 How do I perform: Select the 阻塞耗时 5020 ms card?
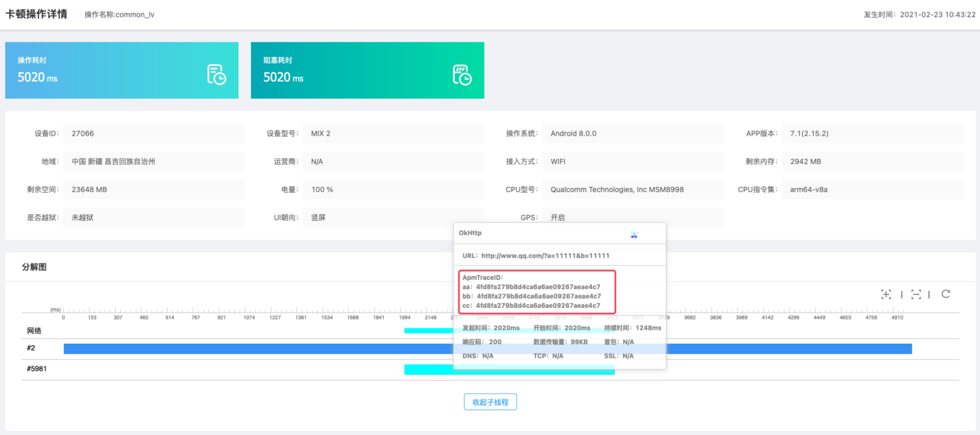point(368,70)
